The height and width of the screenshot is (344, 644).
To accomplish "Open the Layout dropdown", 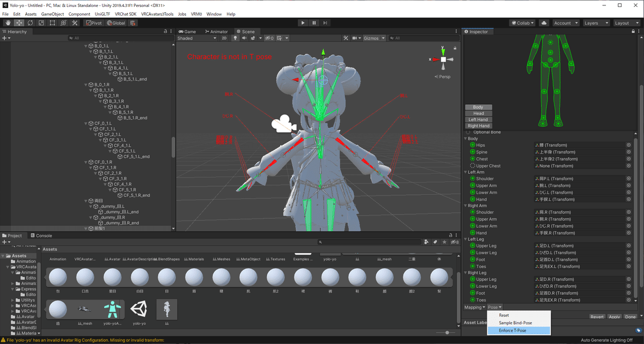I will (626, 23).
